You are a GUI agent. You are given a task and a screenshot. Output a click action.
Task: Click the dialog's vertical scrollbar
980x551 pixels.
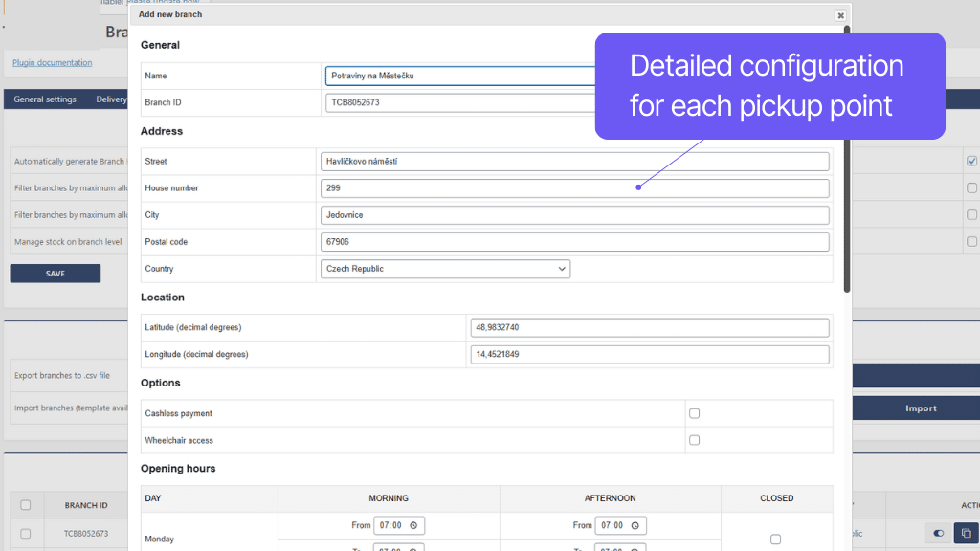click(847, 160)
